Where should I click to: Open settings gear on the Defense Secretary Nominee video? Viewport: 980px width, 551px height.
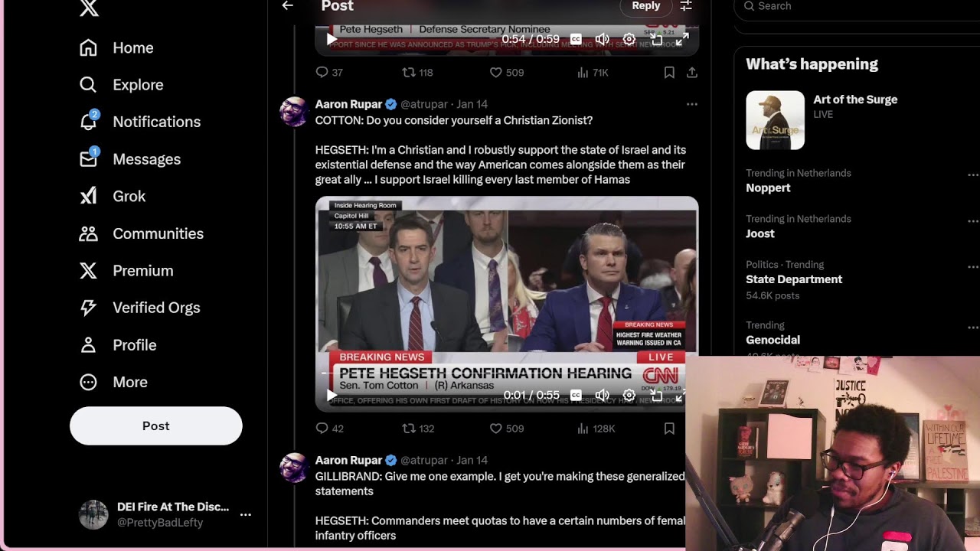click(x=629, y=39)
